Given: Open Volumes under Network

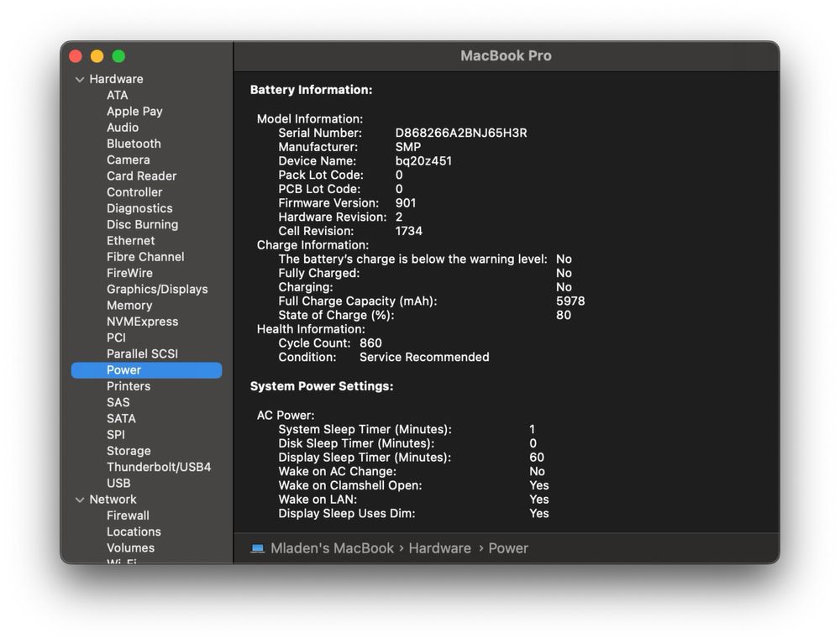Looking at the screenshot, I should 131,547.
